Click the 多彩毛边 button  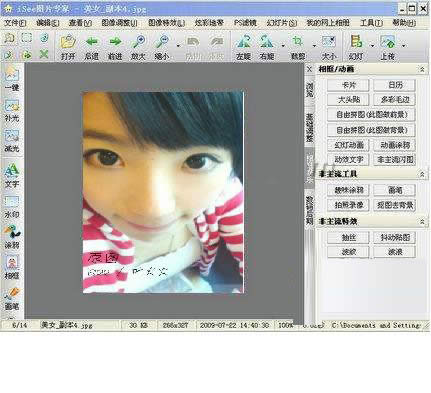[395, 99]
